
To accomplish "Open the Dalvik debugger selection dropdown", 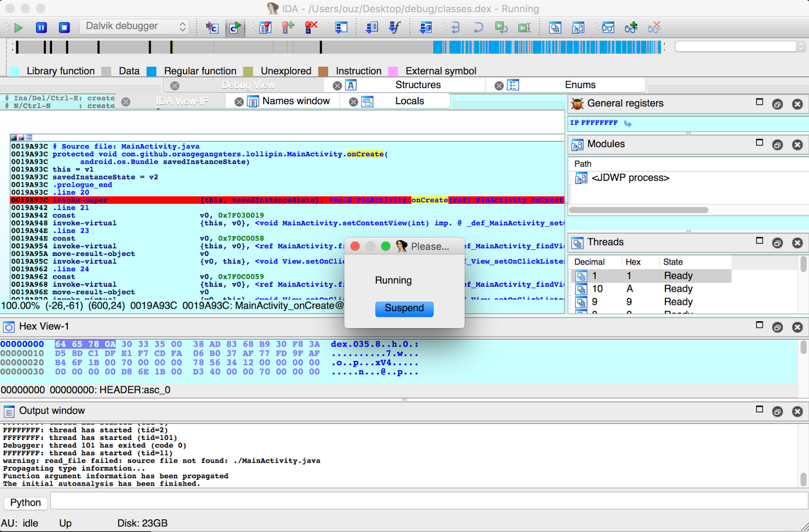I will [x=134, y=26].
